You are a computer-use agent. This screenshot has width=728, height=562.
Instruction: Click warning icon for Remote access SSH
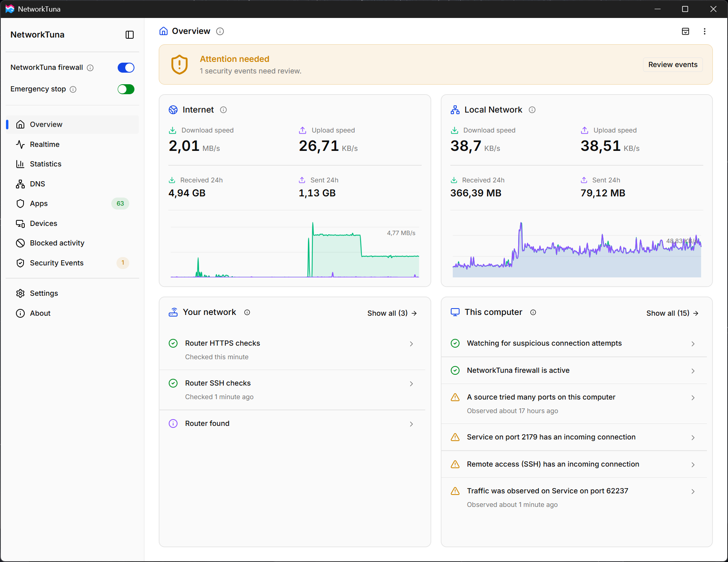click(x=455, y=464)
